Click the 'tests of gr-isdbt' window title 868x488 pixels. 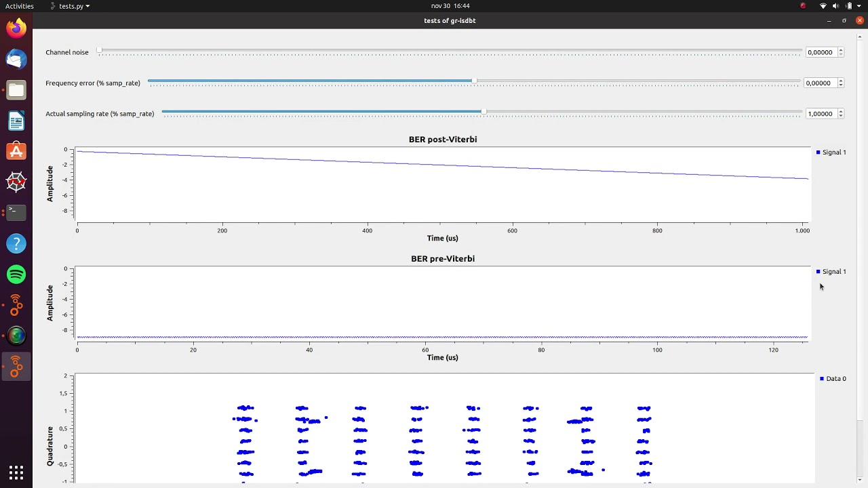pos(450,20)
